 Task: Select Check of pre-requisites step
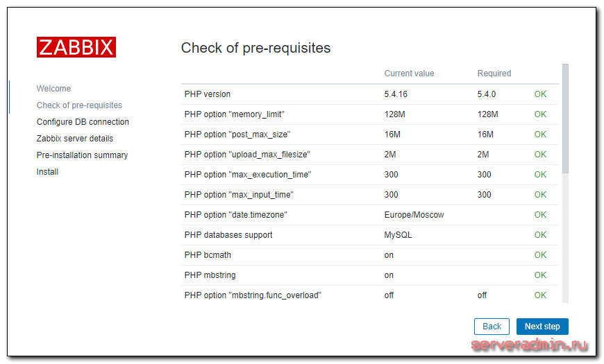(x=79, y=105)
